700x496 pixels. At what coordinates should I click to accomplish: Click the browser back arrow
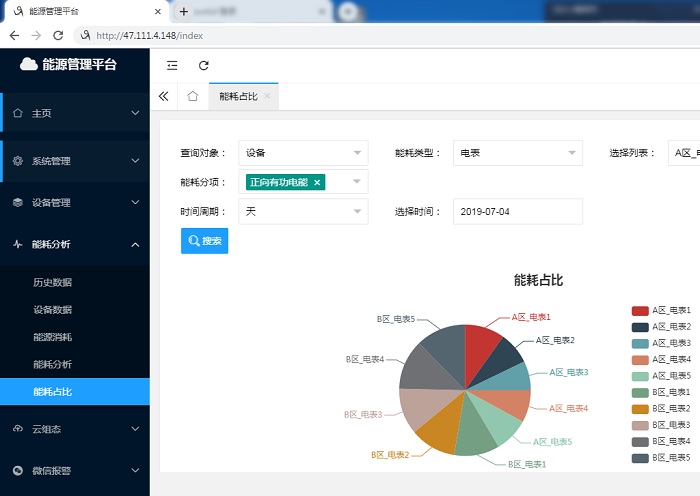[x=14, y=35]
